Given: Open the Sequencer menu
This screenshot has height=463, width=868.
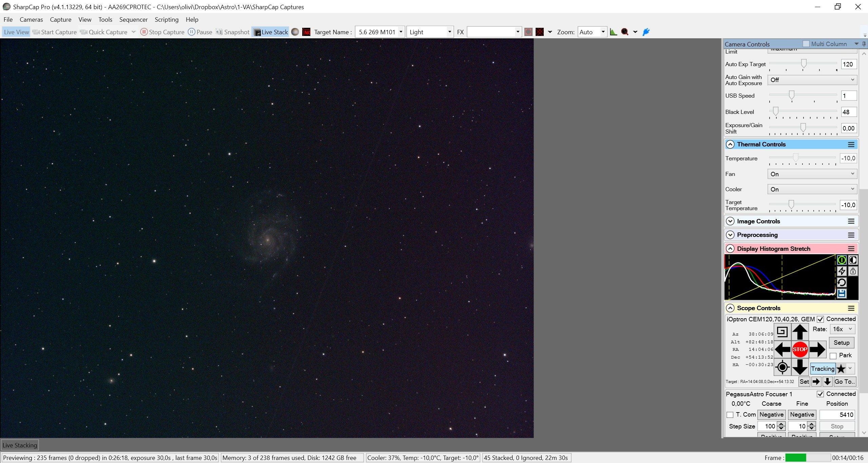Looking at the screenshot, I should pos(133,20).
